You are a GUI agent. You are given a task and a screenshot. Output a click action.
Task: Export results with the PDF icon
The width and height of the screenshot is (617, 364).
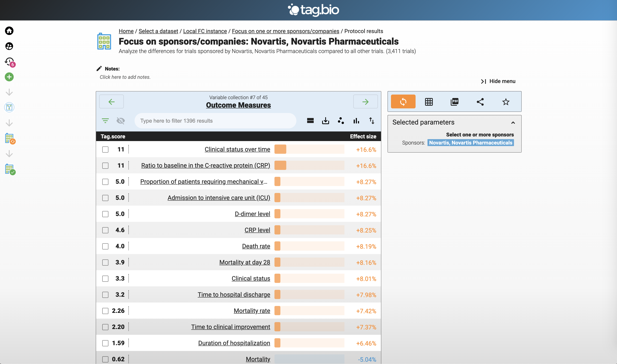454,101
